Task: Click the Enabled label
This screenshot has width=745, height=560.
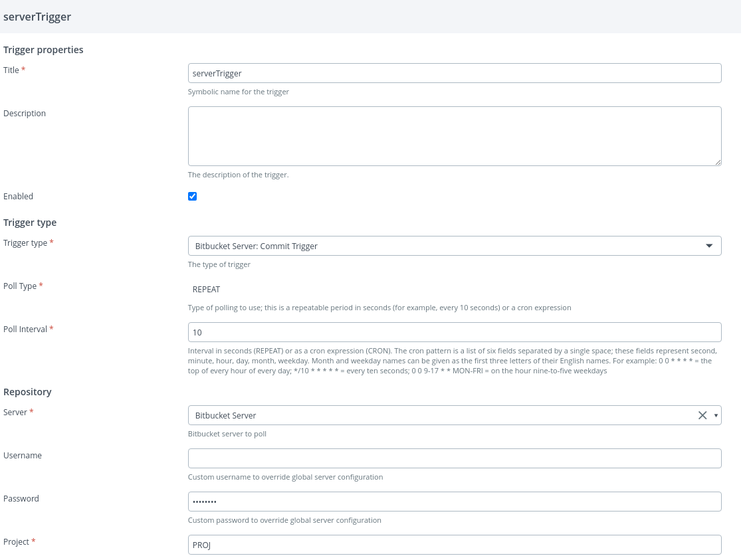Action: coord(18,197)
